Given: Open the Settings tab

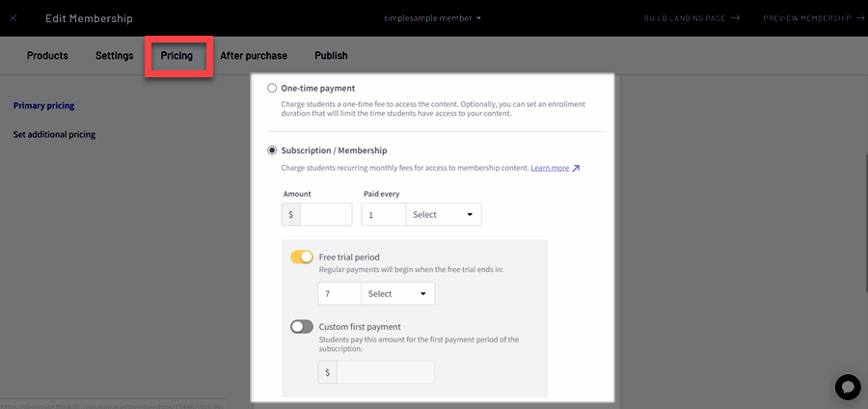Looking at the screenshot, I should [115, 56].
